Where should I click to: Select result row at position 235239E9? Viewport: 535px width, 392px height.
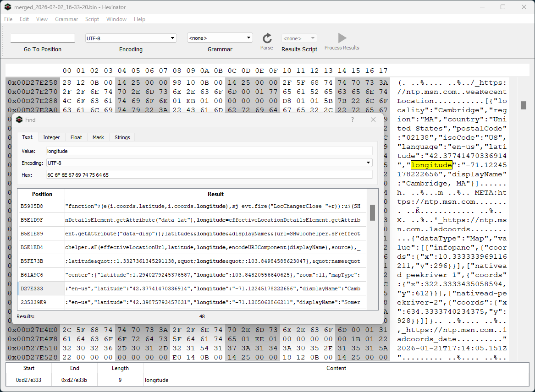(x=192, y=302)
